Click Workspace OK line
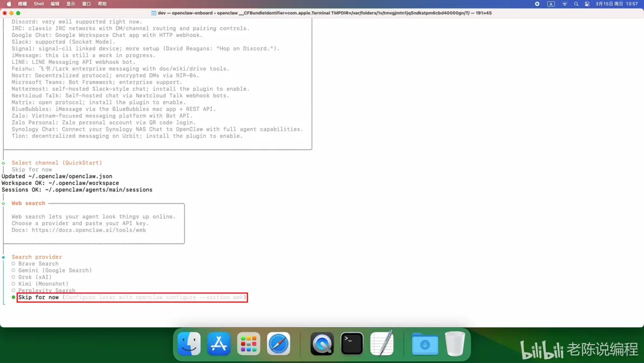Screen dimensions: 644x363 61,183
